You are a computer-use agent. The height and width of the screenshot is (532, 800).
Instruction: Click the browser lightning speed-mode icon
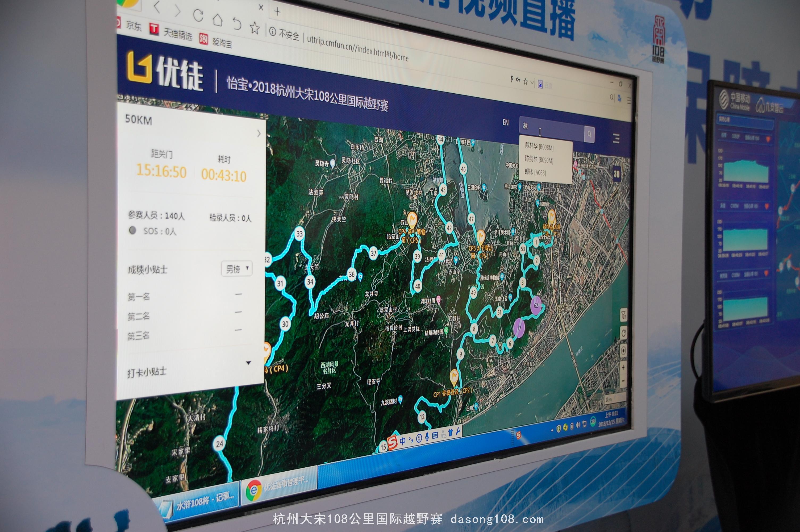tap(512, 79)
